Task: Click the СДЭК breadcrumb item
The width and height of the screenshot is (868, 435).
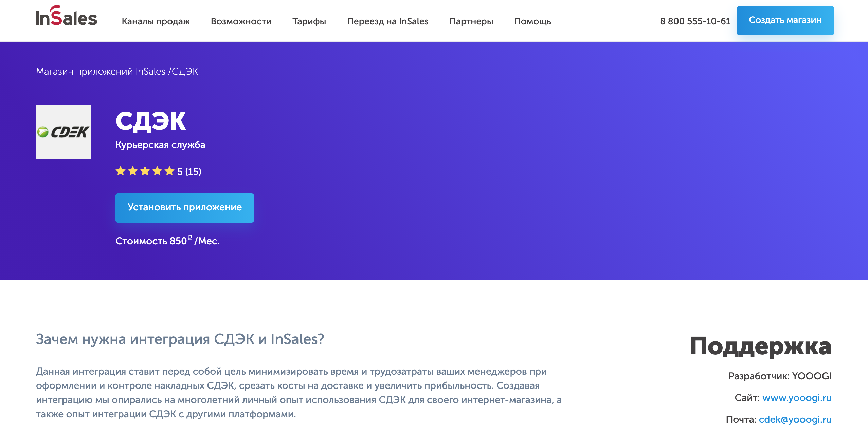Action: click(185, 71)
